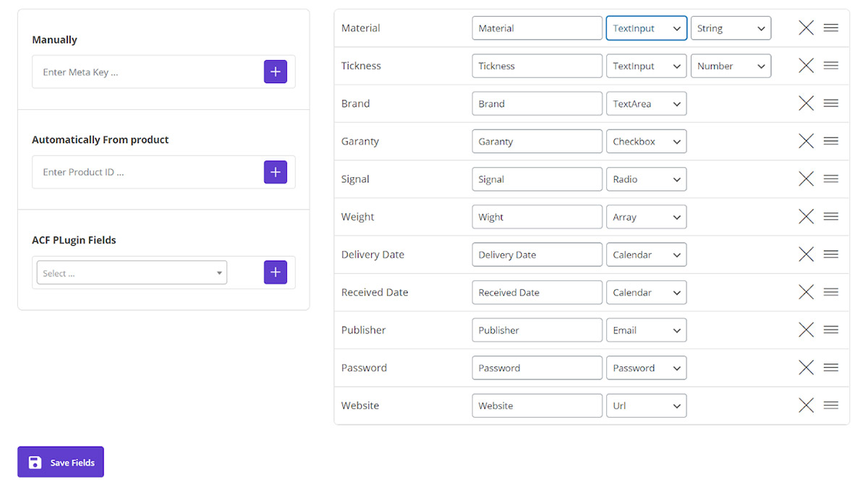Open the ACF Plugin Fields select dropdown

(132, 273)
